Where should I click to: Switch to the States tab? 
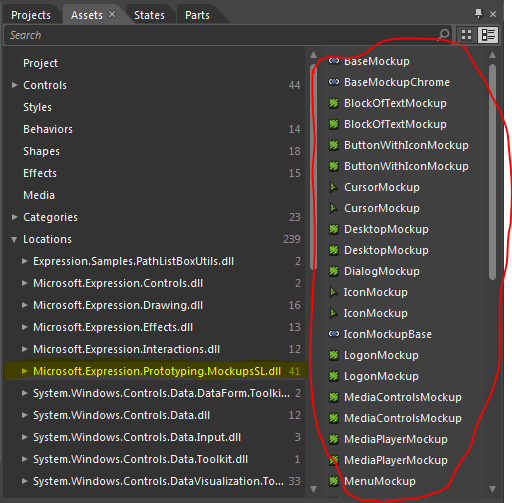149,15
